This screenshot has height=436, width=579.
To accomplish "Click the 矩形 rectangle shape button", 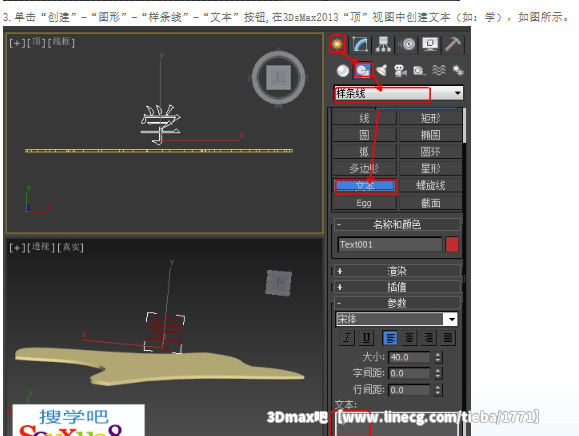I will pos(431,118).
